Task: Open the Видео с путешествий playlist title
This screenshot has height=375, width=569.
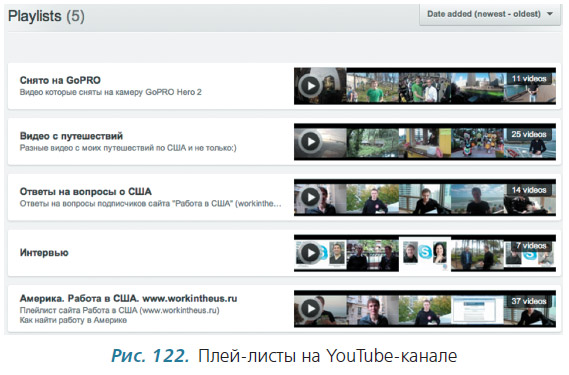Action: coord(71,136)
